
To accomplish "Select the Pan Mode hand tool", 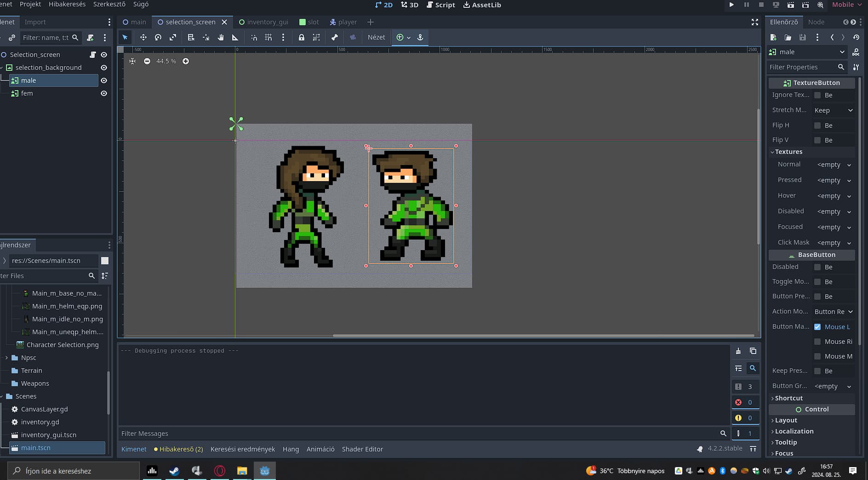I will (221, 37).
